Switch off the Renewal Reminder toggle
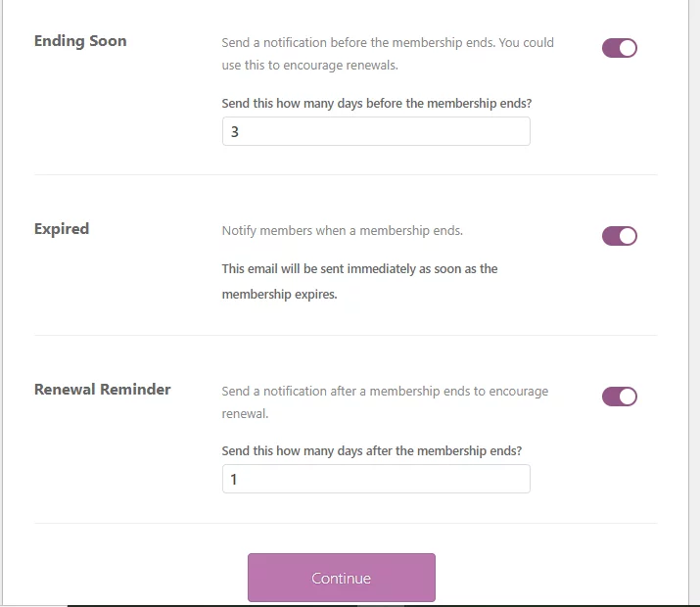700x607 pixels. pyautogui.click(x=619, y=397)
